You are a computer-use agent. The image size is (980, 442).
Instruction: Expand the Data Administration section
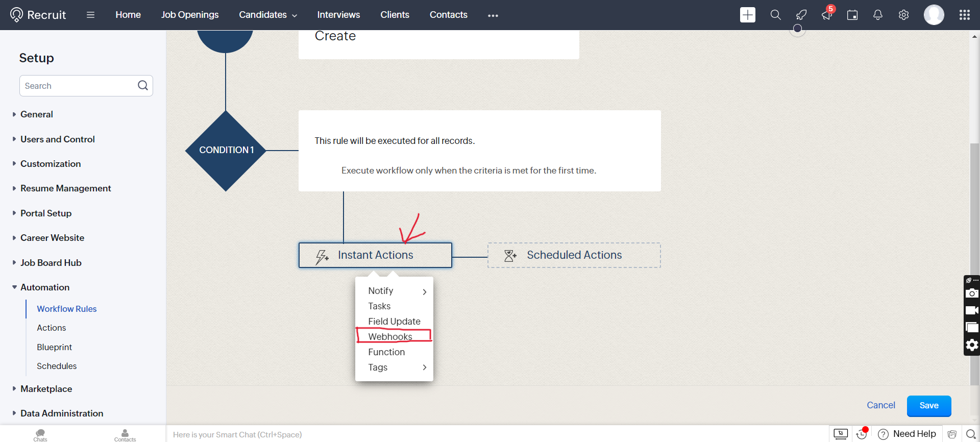tap(14, 413)
